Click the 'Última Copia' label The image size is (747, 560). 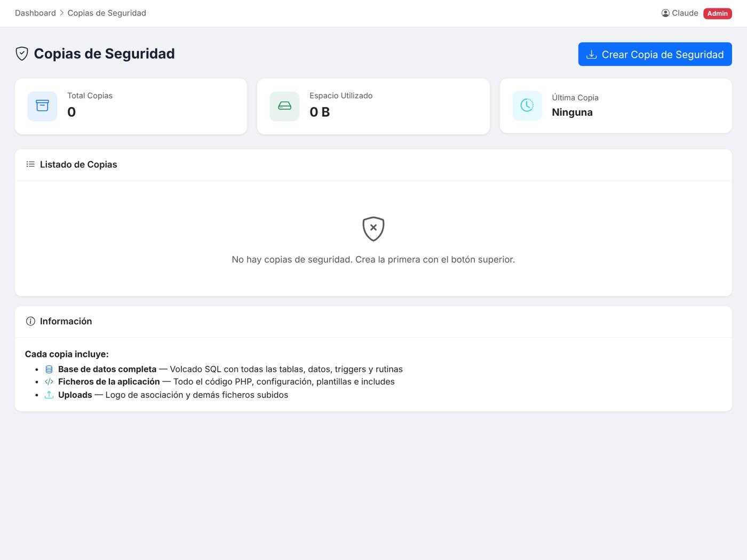pyautogui.click(x=575, y=98)
